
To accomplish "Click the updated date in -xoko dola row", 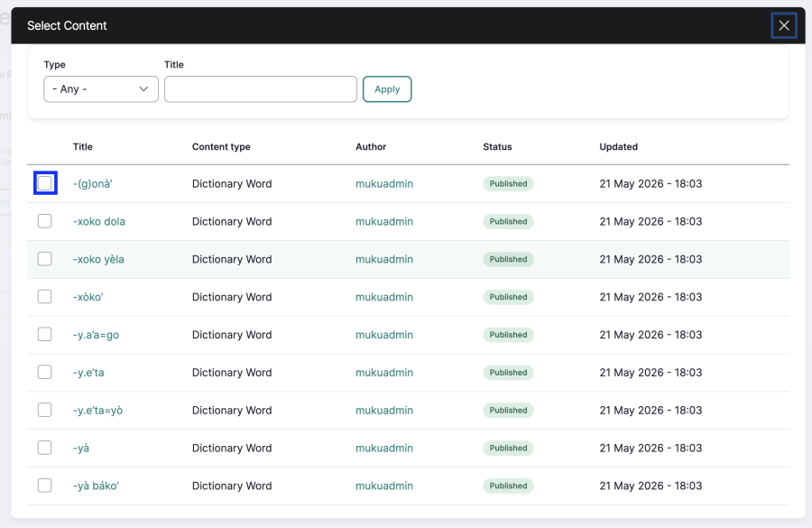I will pos(651,221).
